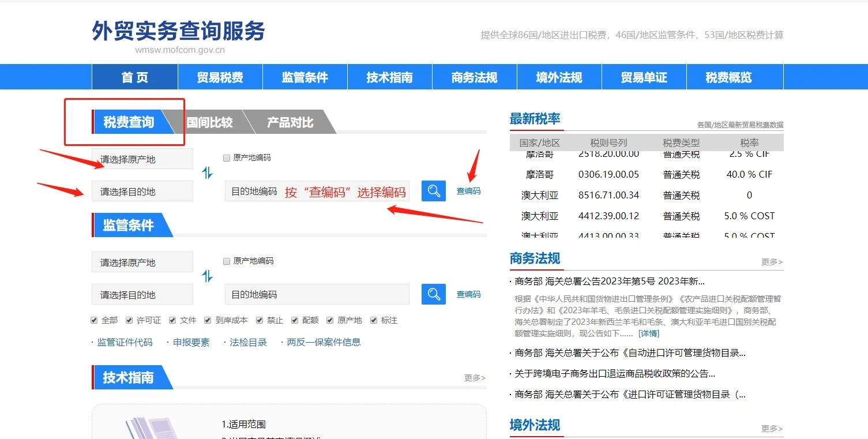Viewport: 868px width, 439px height.
Task: Swap origin and destination in 税费查询
Action: point(208,172)
